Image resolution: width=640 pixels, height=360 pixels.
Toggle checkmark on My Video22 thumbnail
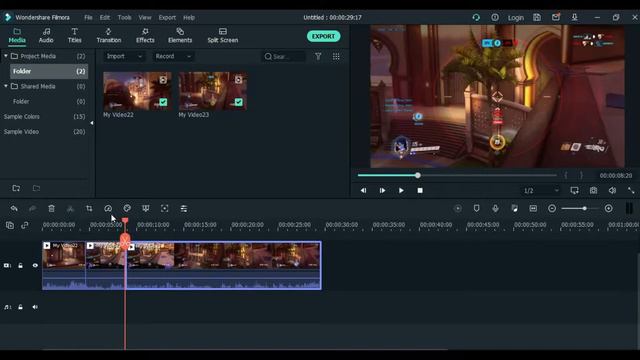tap(163, 102)
